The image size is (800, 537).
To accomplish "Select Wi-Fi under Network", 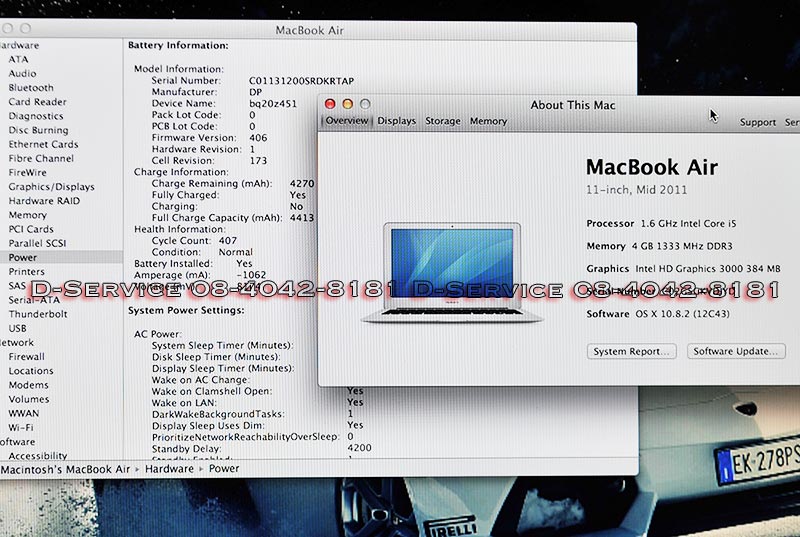I will [21, 427].
